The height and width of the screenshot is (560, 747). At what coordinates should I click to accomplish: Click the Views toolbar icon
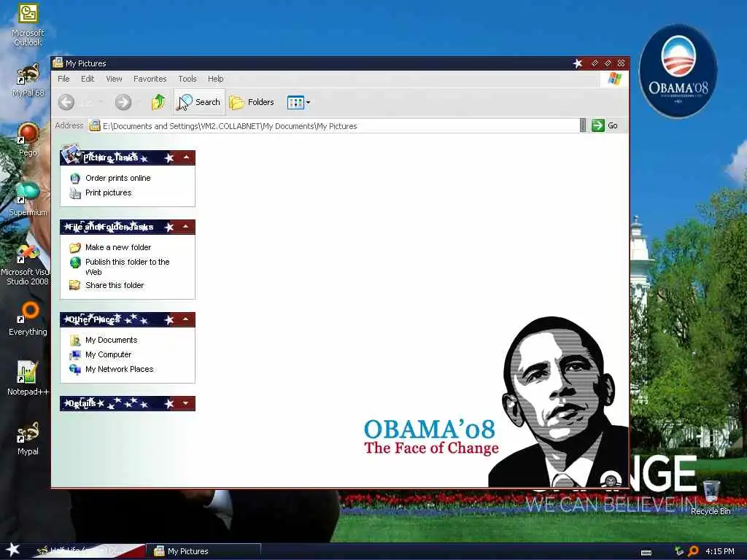tap(295, 102)
